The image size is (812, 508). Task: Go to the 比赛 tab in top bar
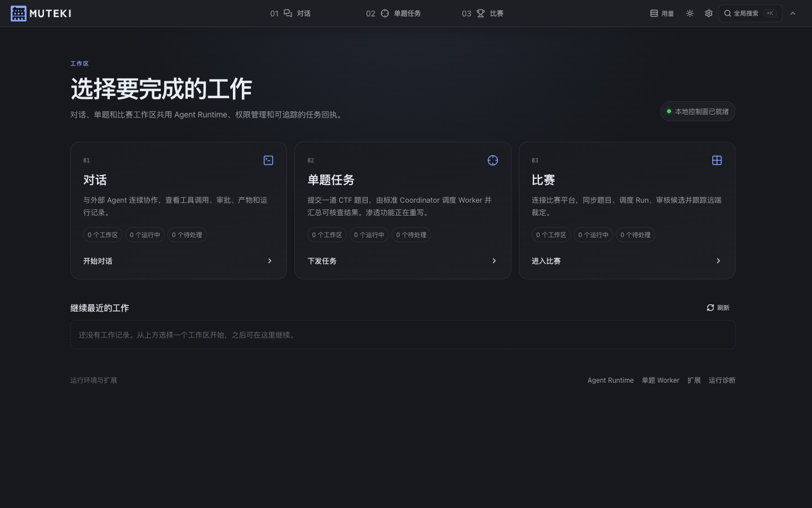click(483, 14)
